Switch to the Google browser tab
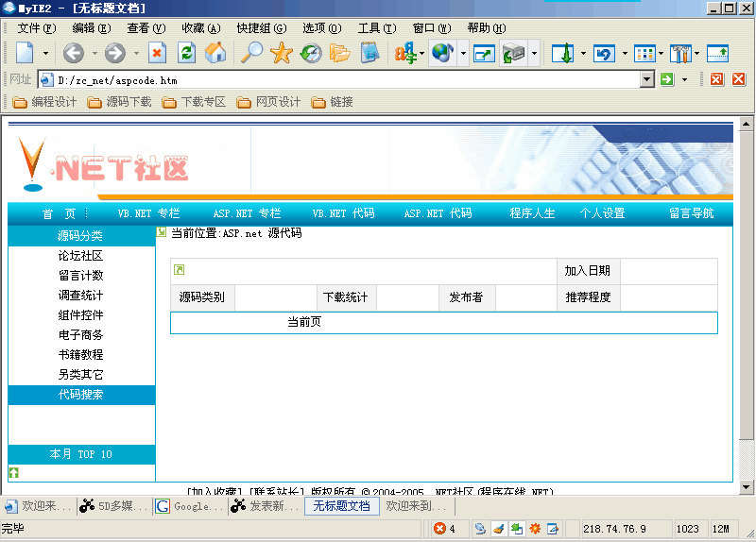Image resolution: width=756 pixels, height=542 pixels. (x=190, y=506)
